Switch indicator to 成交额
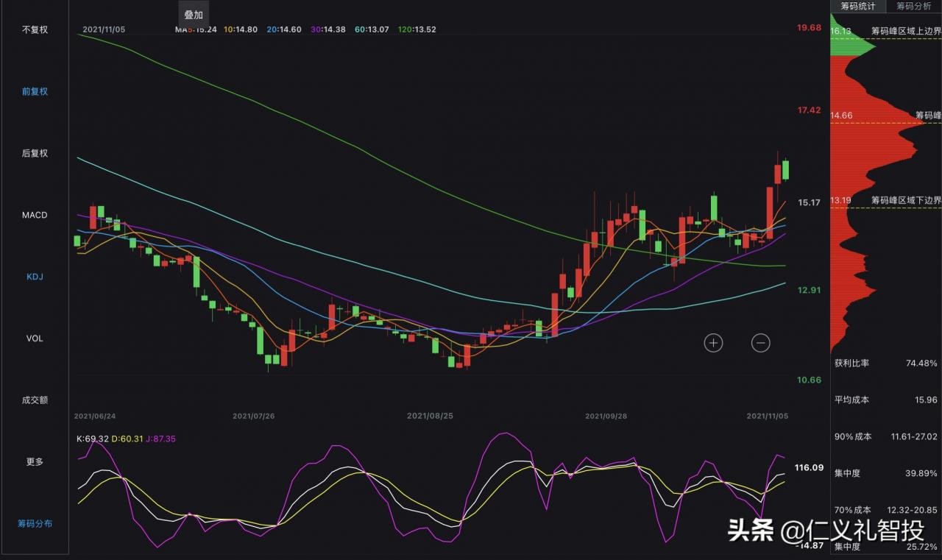 (x=35, y=400)
